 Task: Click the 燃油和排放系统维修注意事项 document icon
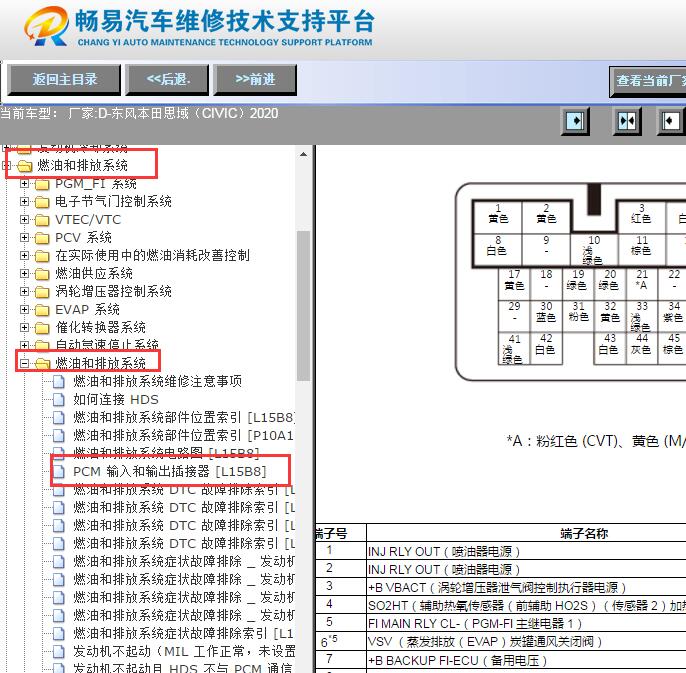60,381
